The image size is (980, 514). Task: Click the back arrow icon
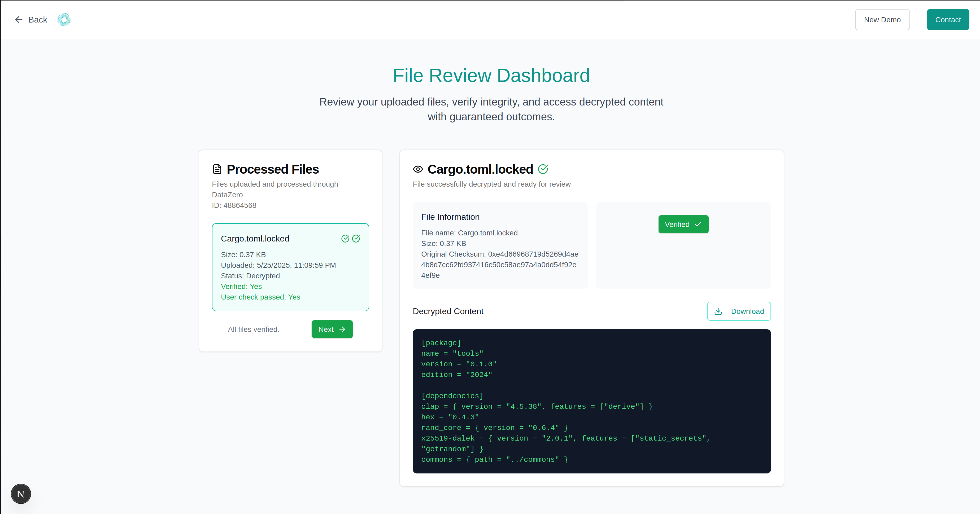(19, 20)
